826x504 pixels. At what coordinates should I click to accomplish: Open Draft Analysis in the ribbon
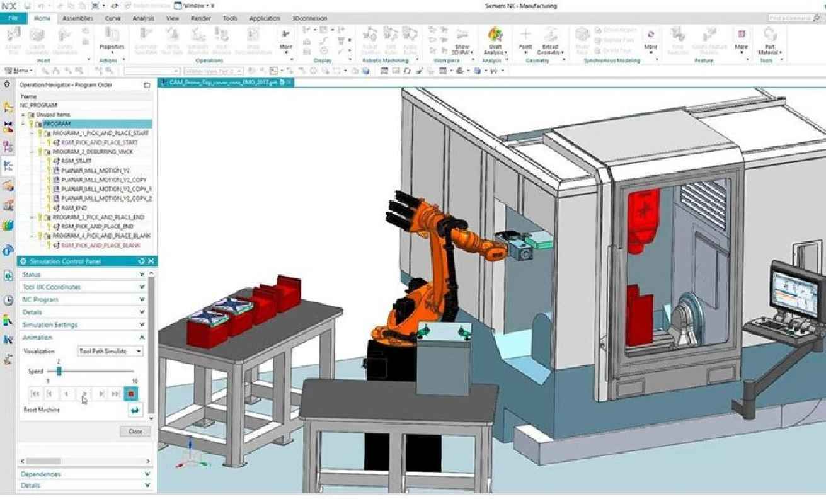(x=496, y=39)
